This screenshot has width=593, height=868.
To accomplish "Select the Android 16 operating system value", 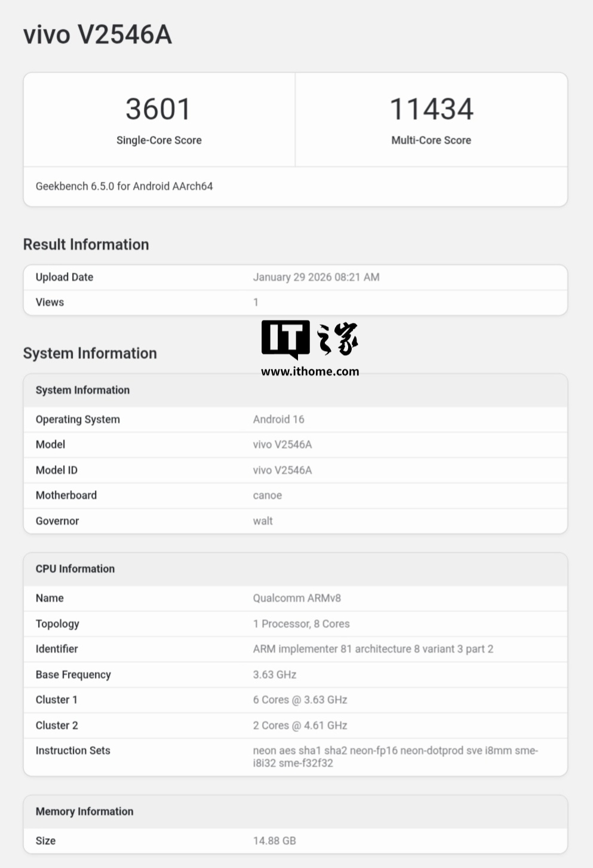I will click(278, 419).
